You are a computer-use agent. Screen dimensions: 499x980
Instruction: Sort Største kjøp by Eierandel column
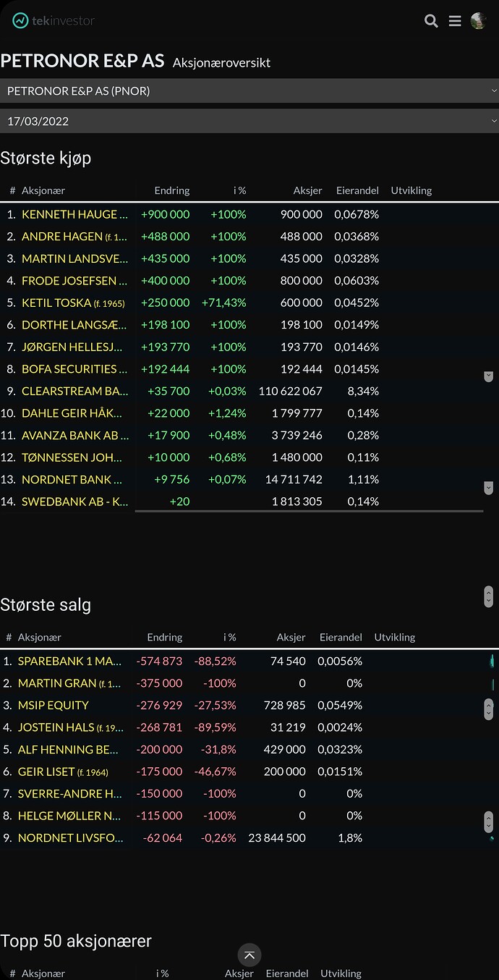coord(357,190)
